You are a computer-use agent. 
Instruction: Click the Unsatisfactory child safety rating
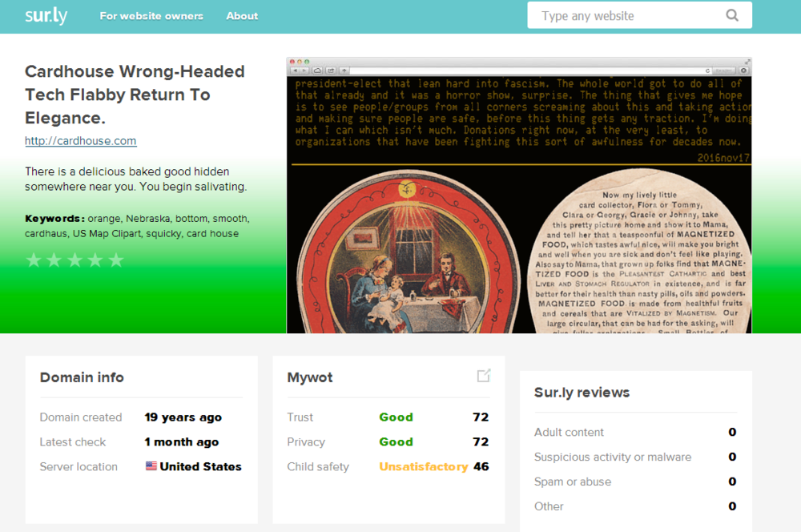[x=424, y=466]
